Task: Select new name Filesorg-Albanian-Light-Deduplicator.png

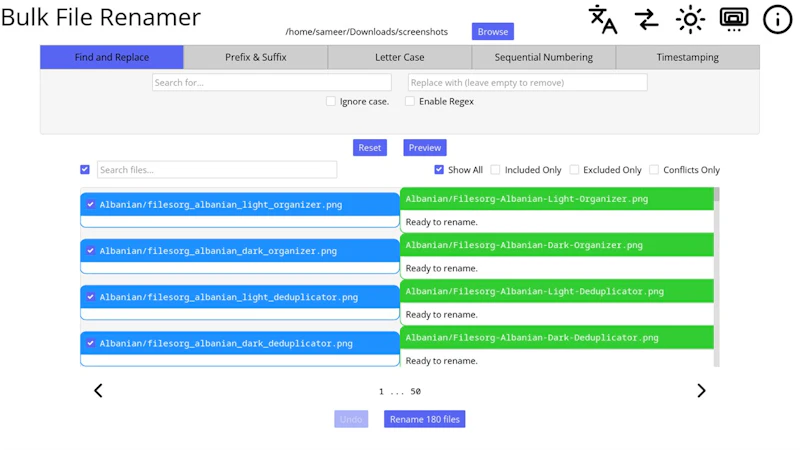Action: pyautogui.click(x=535, y=291)
